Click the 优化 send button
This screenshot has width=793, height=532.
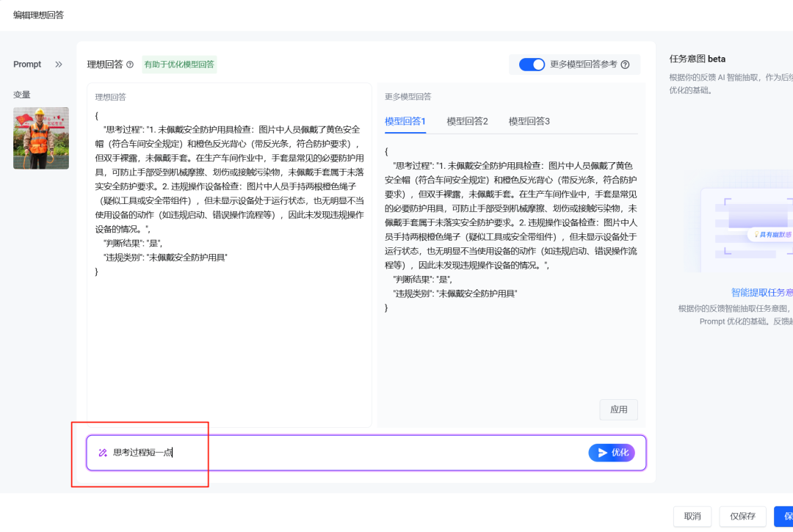coord(612,453)
